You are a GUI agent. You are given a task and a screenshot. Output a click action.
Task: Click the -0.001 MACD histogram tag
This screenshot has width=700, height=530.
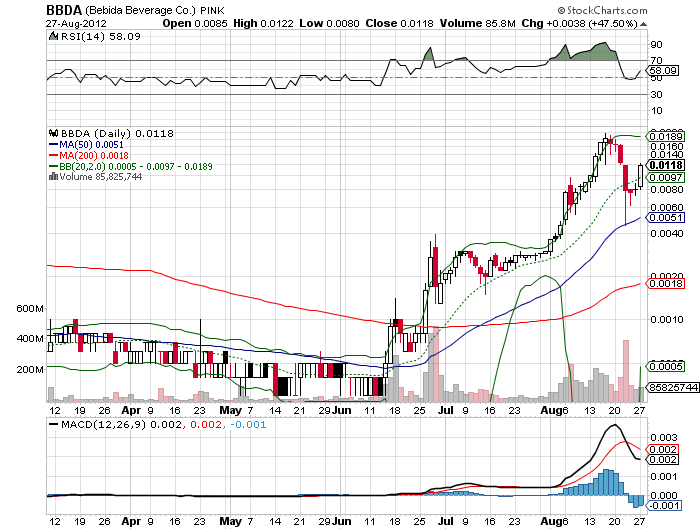664,505
